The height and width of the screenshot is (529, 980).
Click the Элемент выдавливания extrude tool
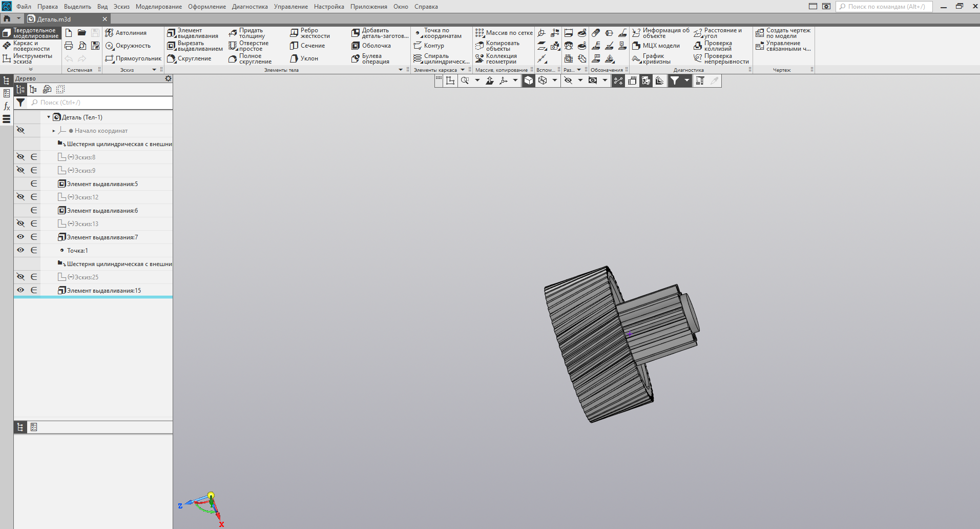193,33
